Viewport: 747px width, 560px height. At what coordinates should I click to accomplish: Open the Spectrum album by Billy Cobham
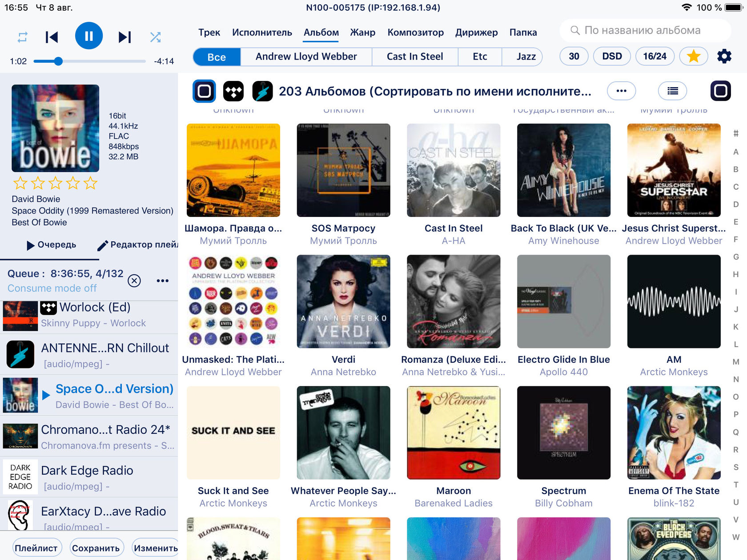click(564, 432)
